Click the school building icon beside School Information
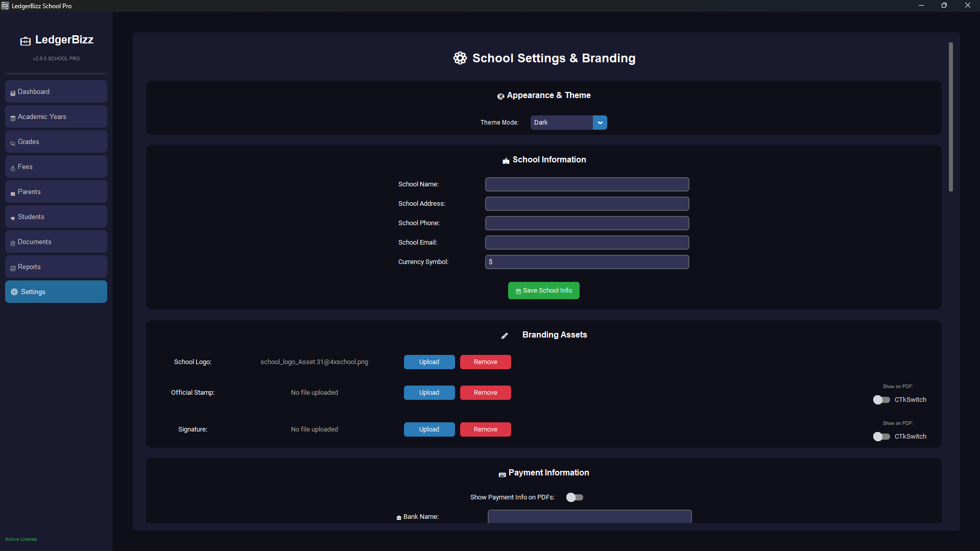 coord(506,160)
